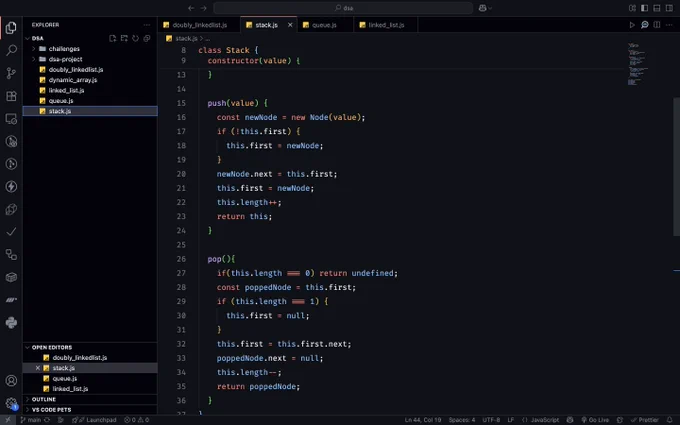Focus the dsa command center search box

click(x=343, y=8)
